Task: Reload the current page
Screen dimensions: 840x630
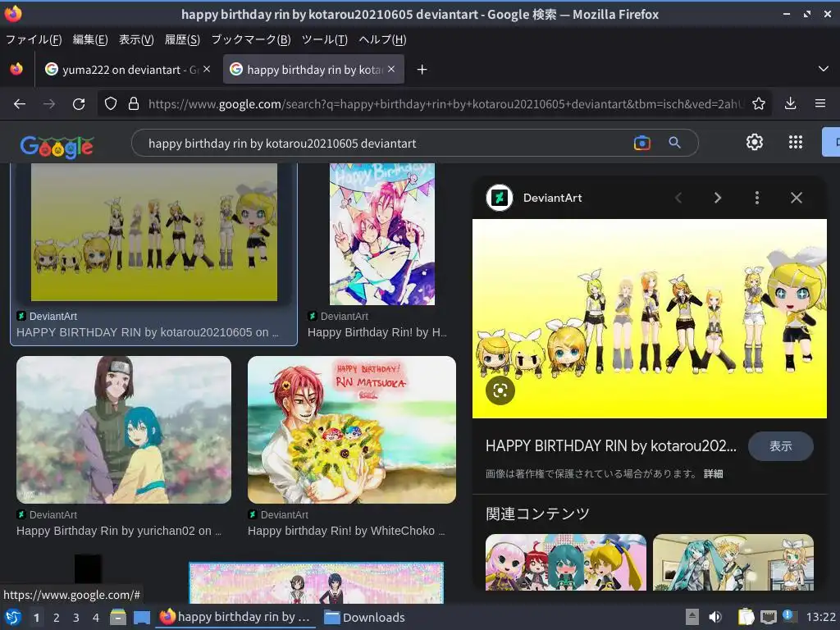Action: pos(79,104)
